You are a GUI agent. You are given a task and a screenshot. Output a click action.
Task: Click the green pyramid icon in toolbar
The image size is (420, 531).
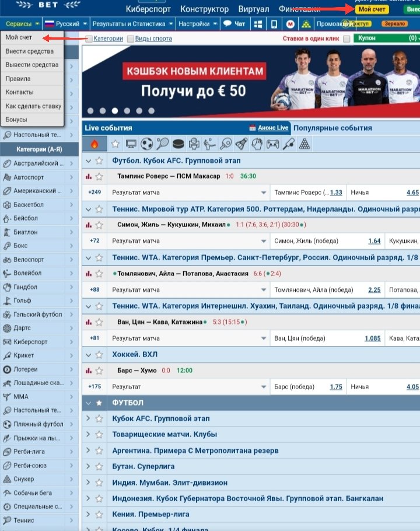pos(306,24)
